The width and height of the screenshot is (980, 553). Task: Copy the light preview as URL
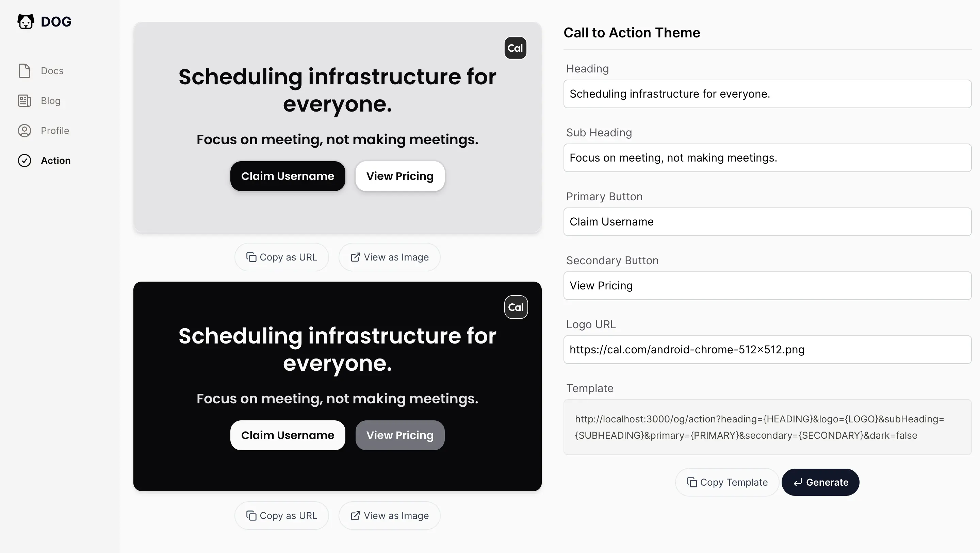coord(281,257)
